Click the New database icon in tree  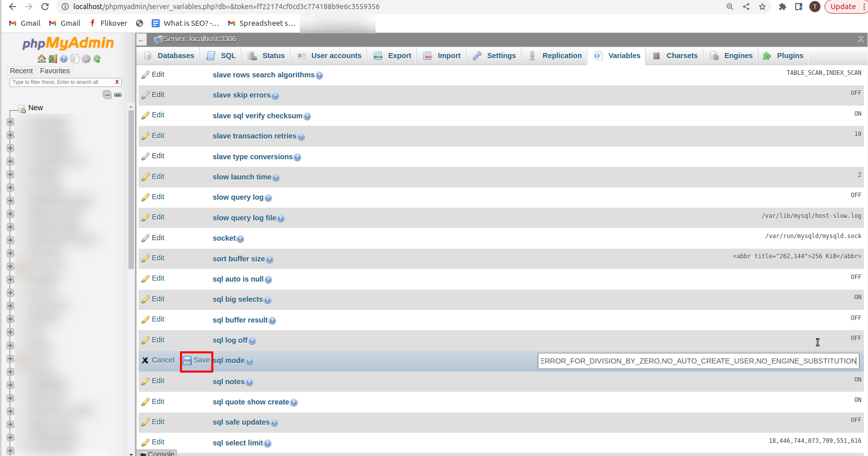[22, 108]
